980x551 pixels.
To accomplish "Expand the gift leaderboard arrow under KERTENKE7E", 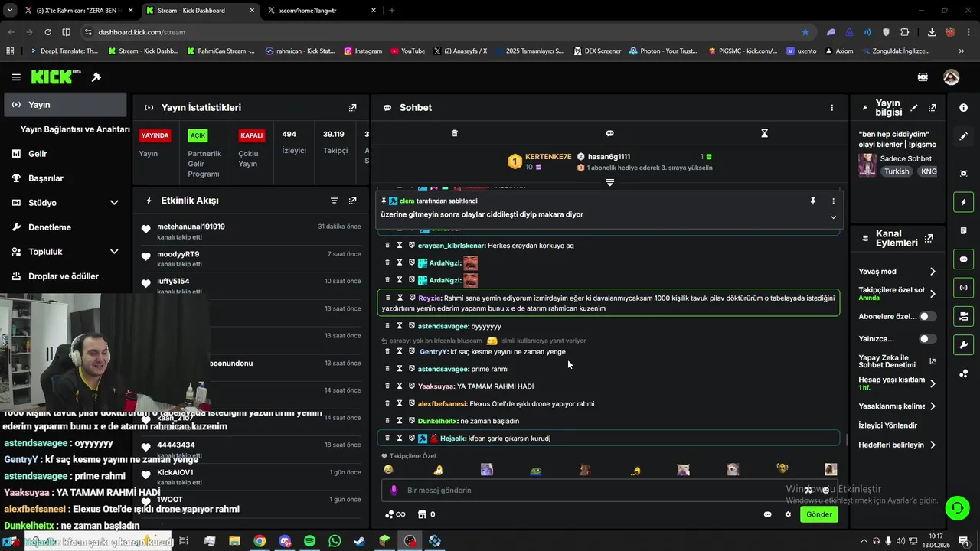I will 609,182.
